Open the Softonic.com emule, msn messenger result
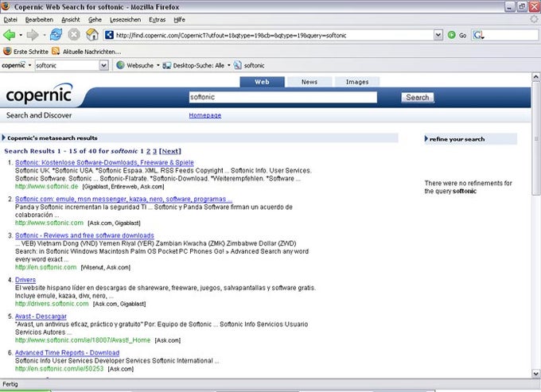Screen dimensions: 541x392 [123, 199]
